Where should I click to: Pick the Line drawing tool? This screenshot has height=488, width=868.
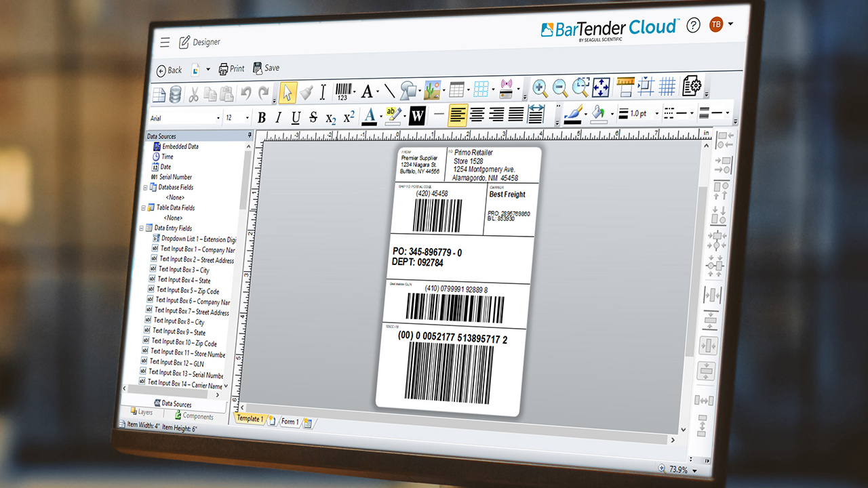389,89
